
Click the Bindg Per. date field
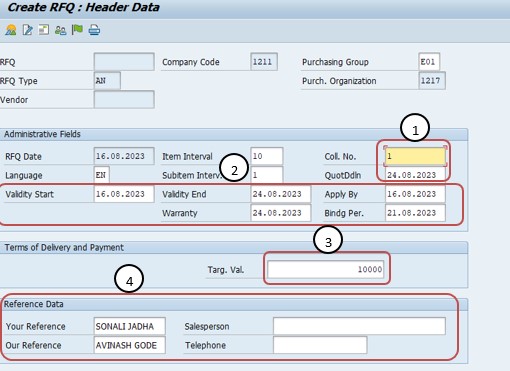point(415,213)
